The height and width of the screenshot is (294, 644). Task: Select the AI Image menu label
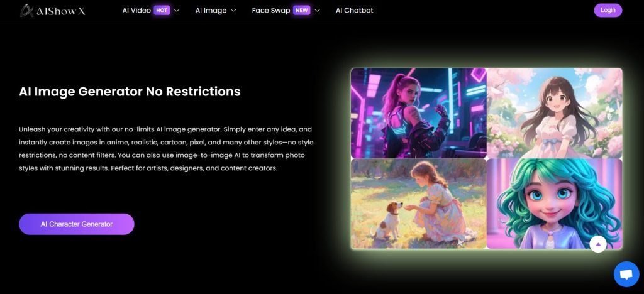point(211,10)
